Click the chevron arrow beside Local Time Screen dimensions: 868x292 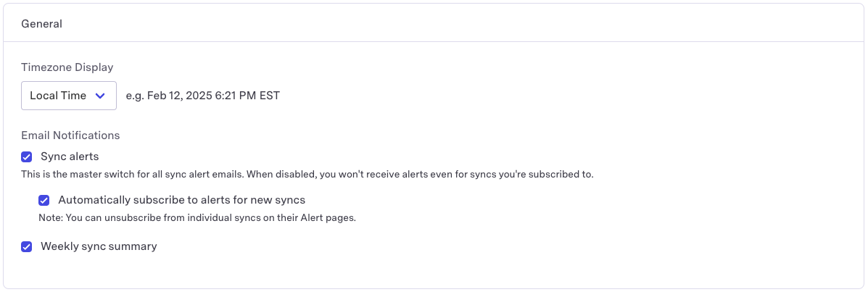pyautogui.click(x=101, y=96)
